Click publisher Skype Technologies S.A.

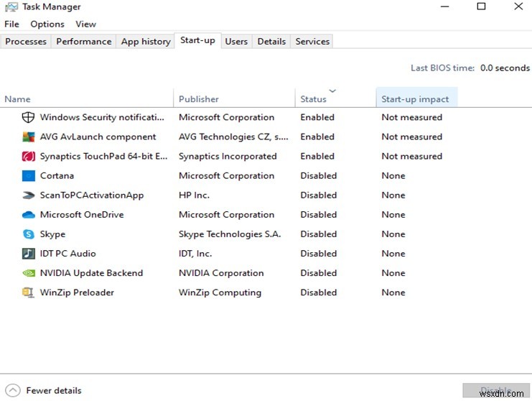(x=230, y=234)
